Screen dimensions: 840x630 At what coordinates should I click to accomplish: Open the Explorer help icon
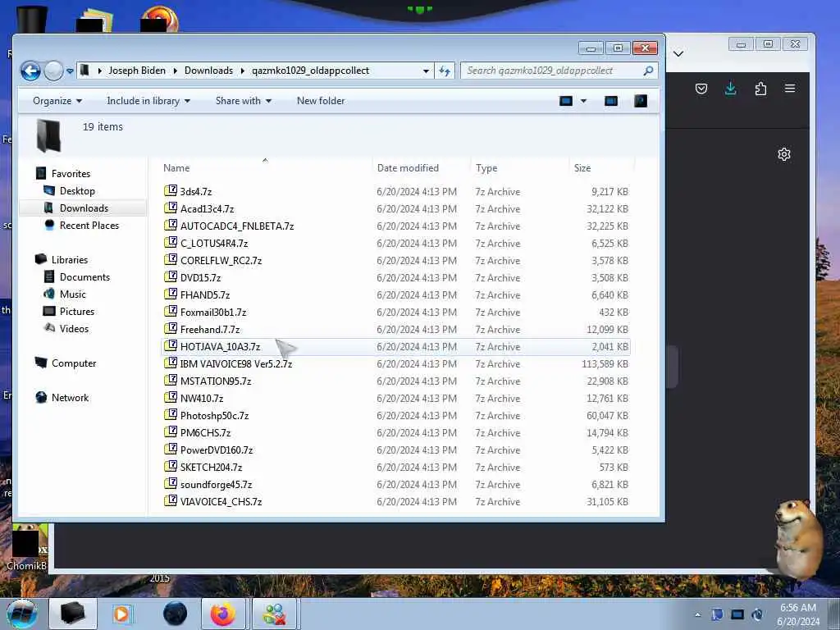pos(641,101)
